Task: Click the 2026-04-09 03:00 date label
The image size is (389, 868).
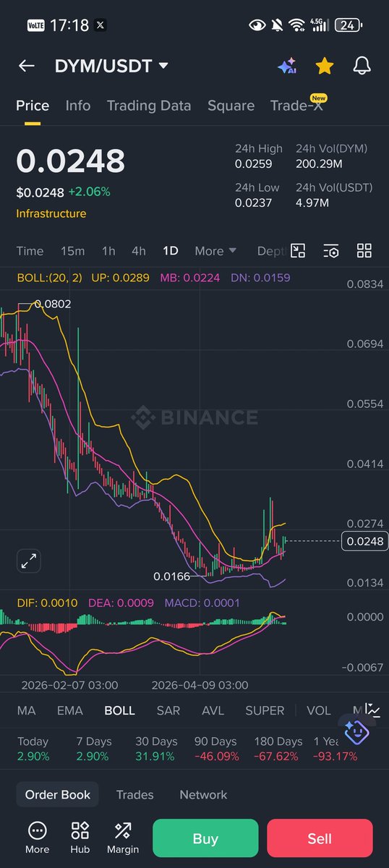Action: tap(200, 684)
